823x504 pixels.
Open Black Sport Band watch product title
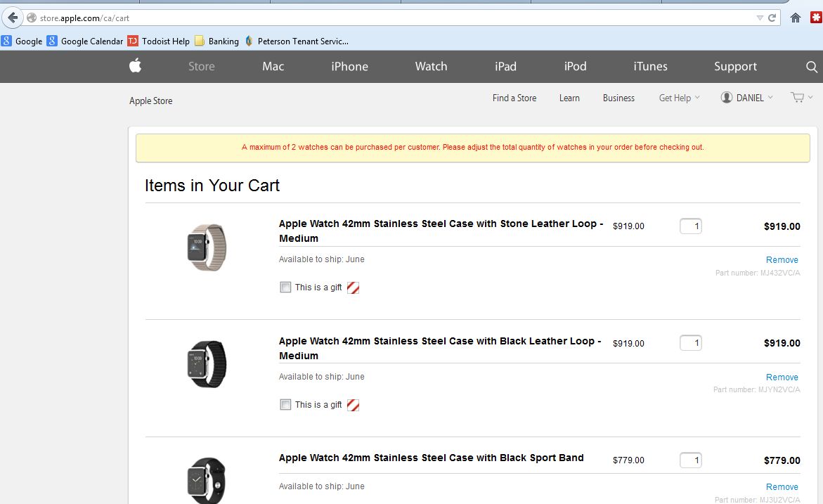pyautogui.click(x=431, y=458)
